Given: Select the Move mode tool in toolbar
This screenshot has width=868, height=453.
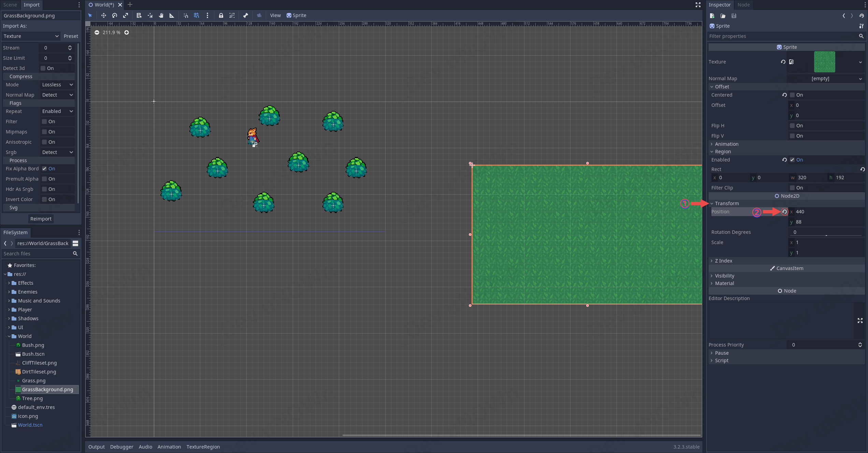Looking at the screenshot, I should 104,15.
